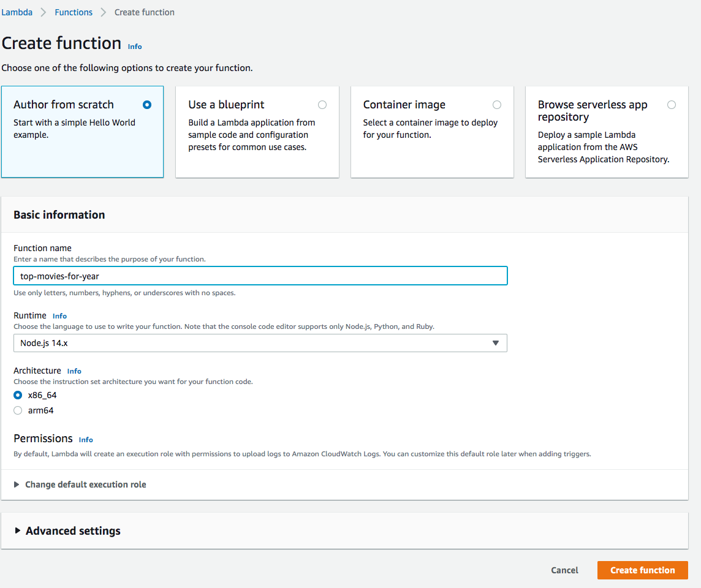The height and width of the screenshot is (588, 701).
Task: Go to the Functions breadcrumb link
Action: point(74,12)
